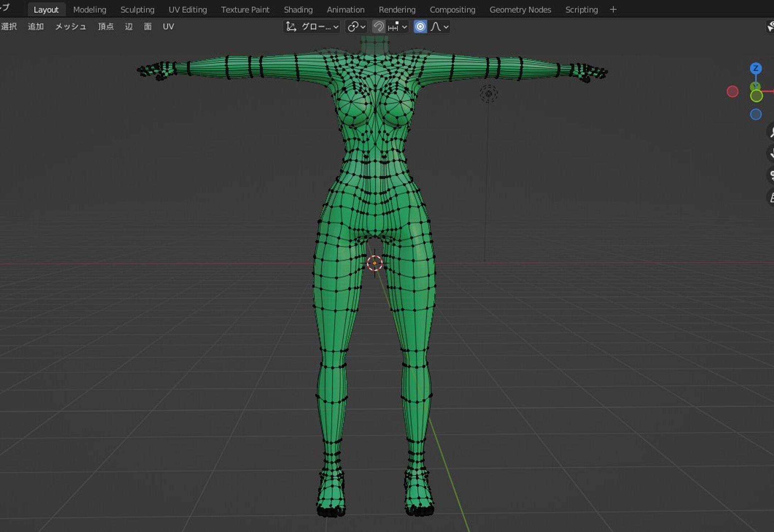This screenshot has width=774, height=532.
Task: Click the 3D cursor at model center
Action: click(375, 263)
